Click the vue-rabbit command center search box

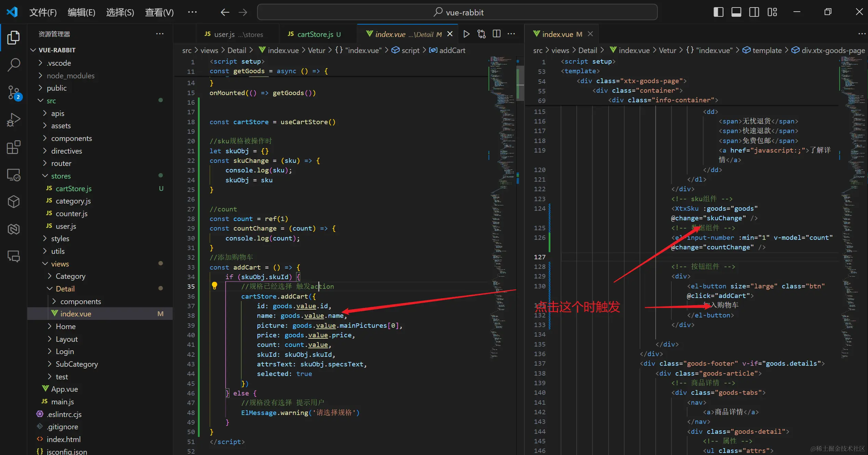pyautogui.click(x=457, y=12)
